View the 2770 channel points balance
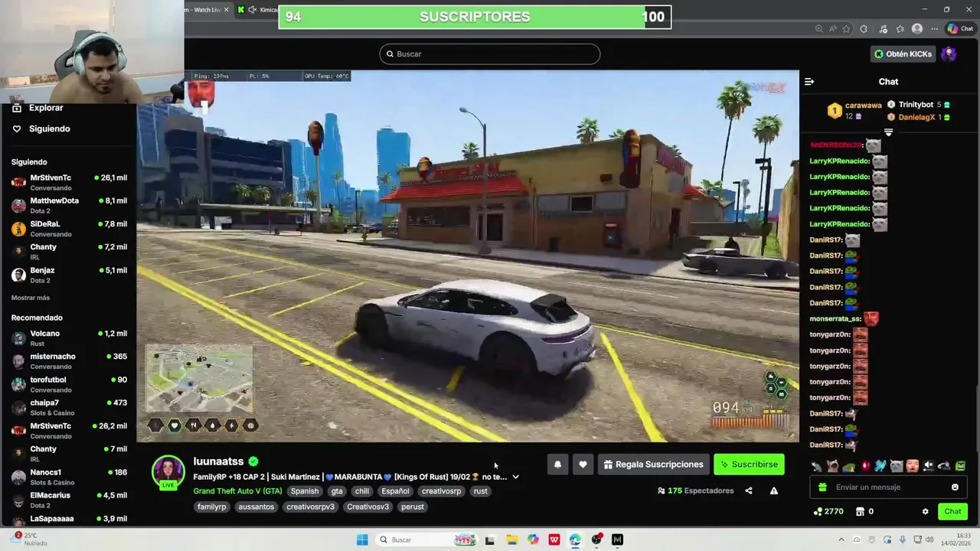This screenshot has width=980, height=551. coord(829,511)
